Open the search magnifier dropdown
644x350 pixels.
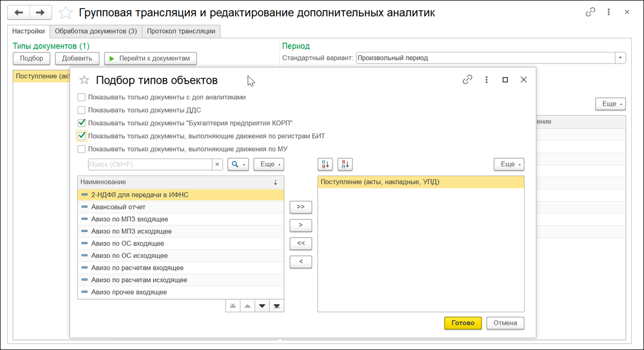click(x=238, y=164)
